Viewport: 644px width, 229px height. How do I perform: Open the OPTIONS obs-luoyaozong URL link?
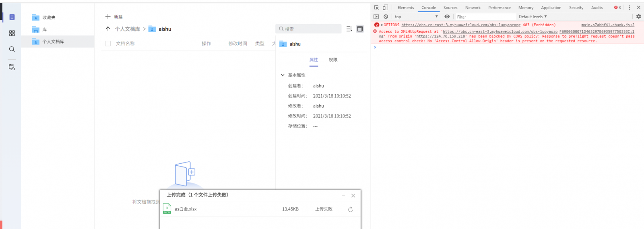461,25
